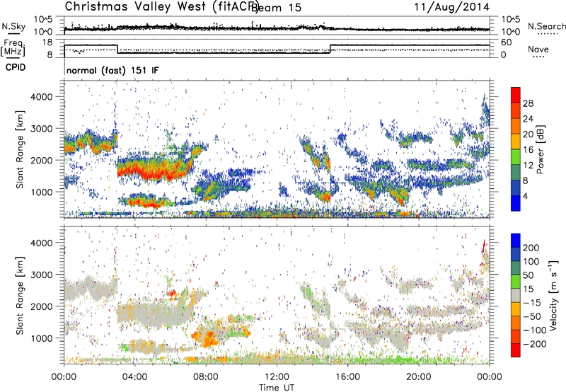The width and height of the screenshot is (566, 392).
Task: Click the '04:00' time tick label
Action: [x=134, y=377]
